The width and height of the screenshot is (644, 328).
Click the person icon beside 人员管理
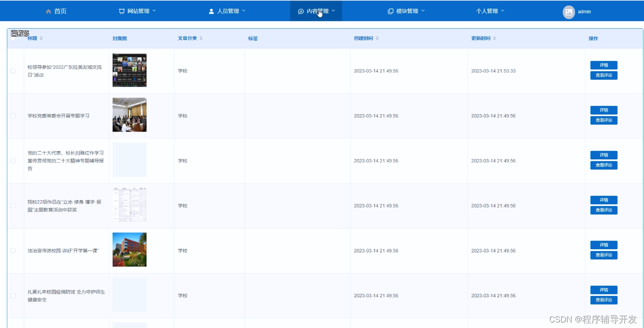click(211, 11)
